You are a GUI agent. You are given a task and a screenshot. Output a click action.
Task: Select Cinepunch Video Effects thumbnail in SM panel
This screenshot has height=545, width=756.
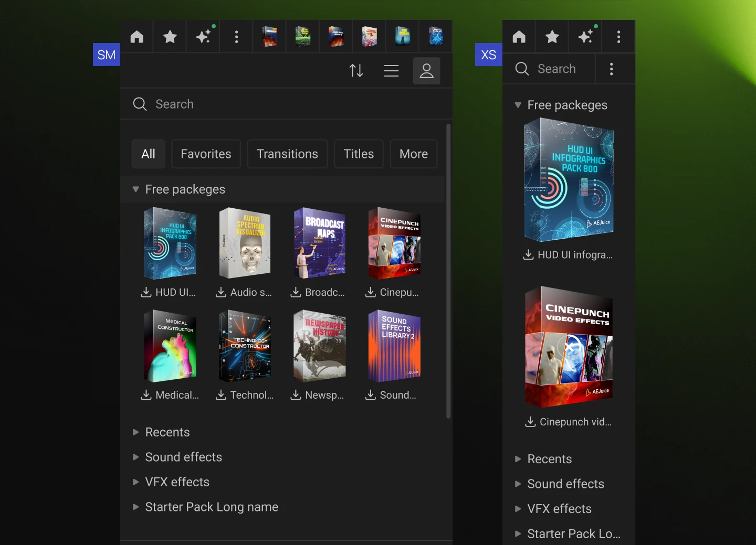[x=395, y=243]
